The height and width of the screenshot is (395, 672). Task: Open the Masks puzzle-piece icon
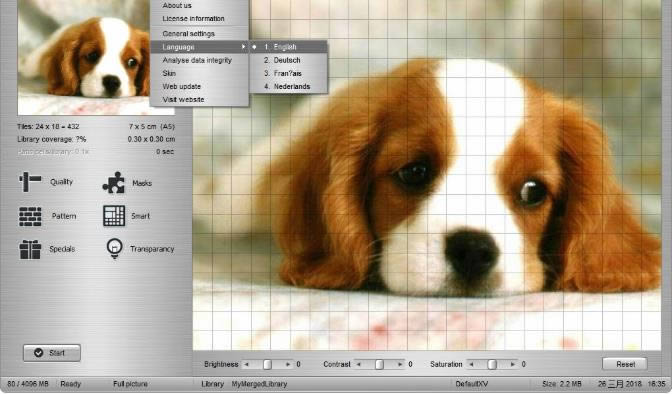pyautogui.click(x=114, y=183)
